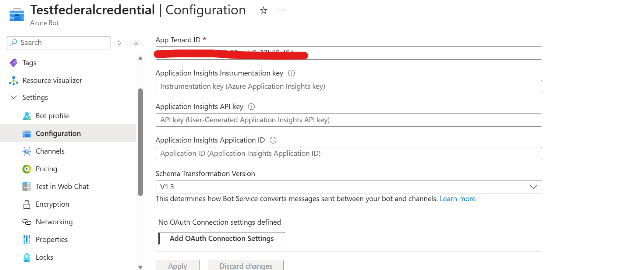Open the ellipsis more options menu
This screenshot has height=270, width=644.
tap(281, 10)
